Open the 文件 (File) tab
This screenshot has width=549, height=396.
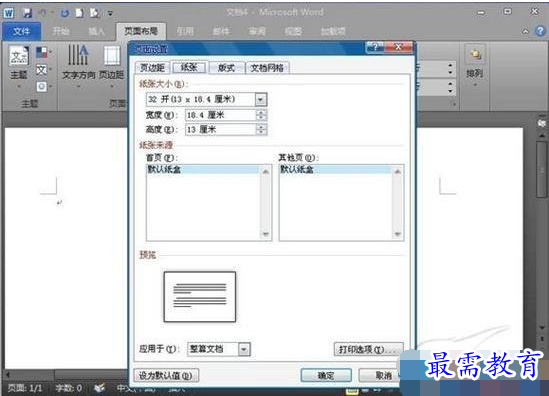[x=21, y=32]
